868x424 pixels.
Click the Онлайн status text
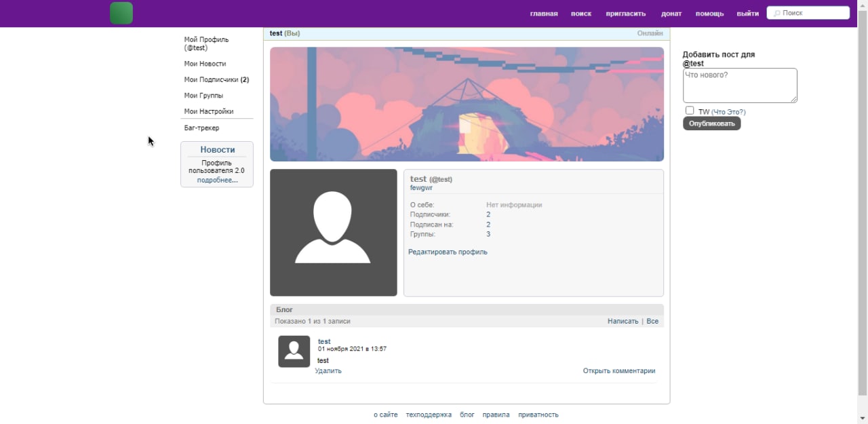tap(650, 33)
